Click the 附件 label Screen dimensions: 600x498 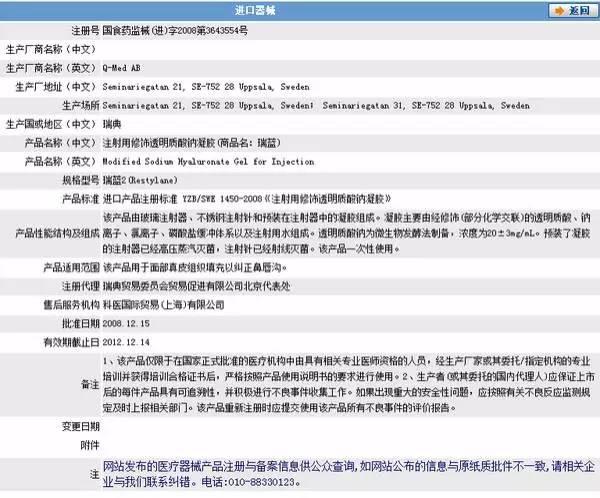pyautogui.click(x=90, y=445)
